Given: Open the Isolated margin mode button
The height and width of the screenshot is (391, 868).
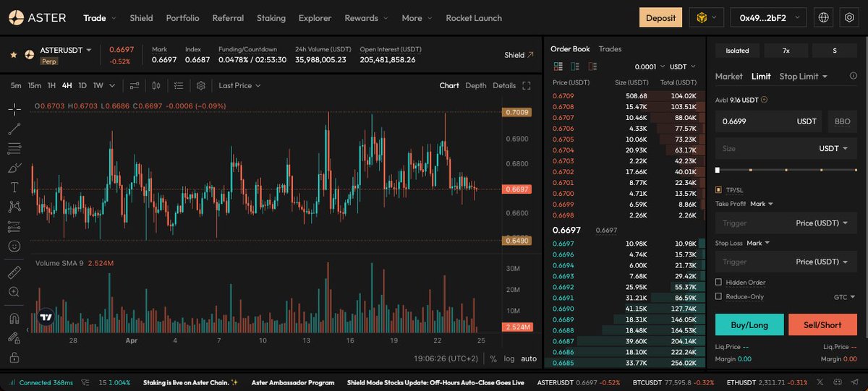Looking at the screenshot, I should 737,51.
